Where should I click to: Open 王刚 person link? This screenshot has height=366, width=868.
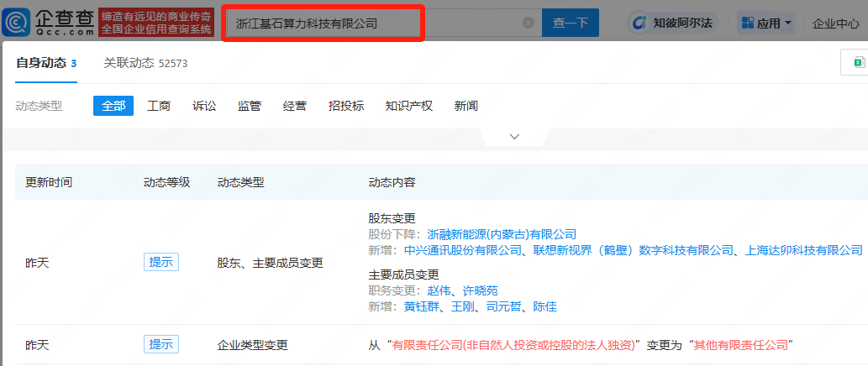tap(463, 307)
